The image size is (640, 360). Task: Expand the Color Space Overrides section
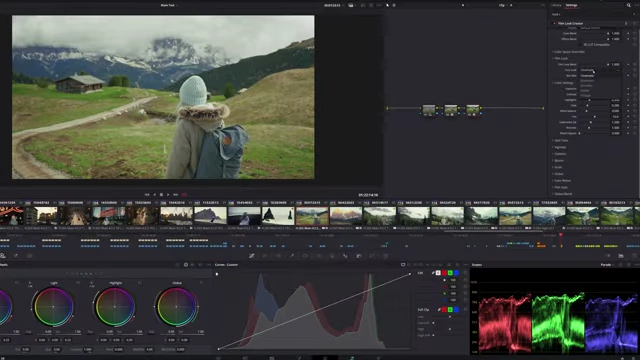[x=569, y=52]
